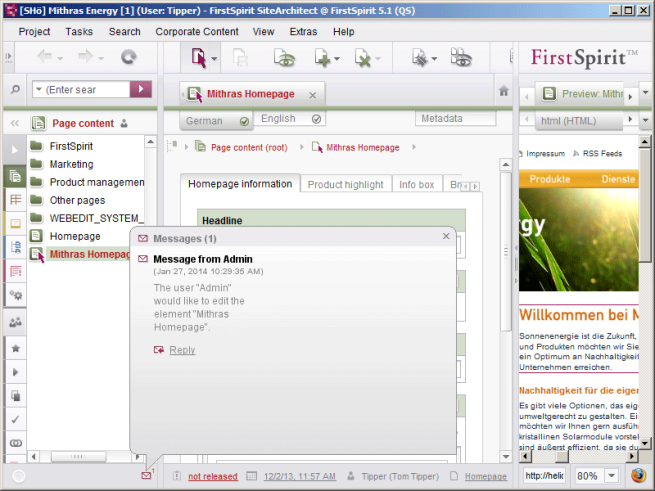The width and height of the screenshot is (655, 491).
Task: Click the Produkte item in preview navigation
Action: [x=550, y=179]
